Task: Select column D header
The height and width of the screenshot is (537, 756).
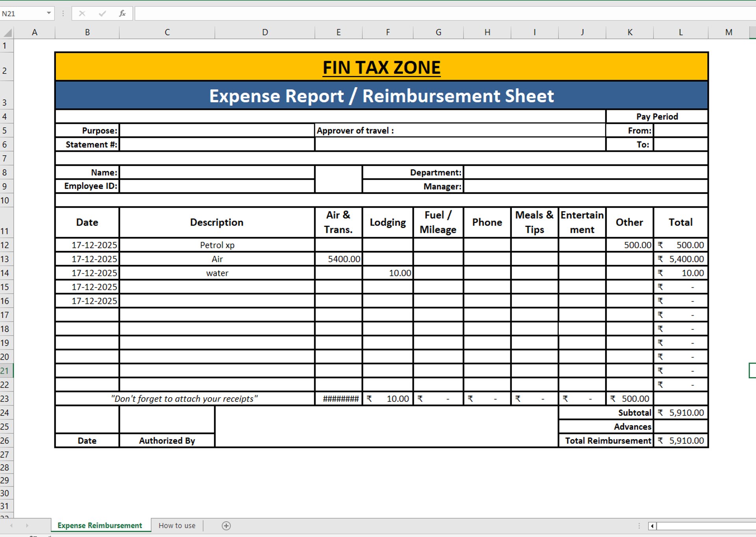Action: point(265,32)
